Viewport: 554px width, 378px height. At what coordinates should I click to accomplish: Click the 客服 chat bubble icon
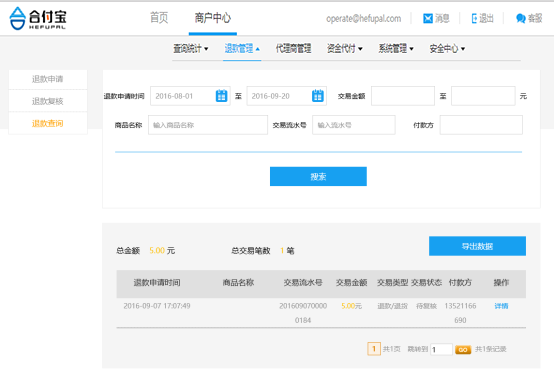(x=520, y=18)
